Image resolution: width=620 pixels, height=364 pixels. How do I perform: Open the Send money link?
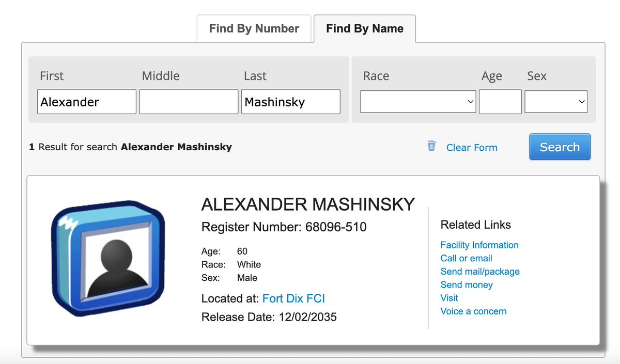pyautogui.click(x=467, y=285)
